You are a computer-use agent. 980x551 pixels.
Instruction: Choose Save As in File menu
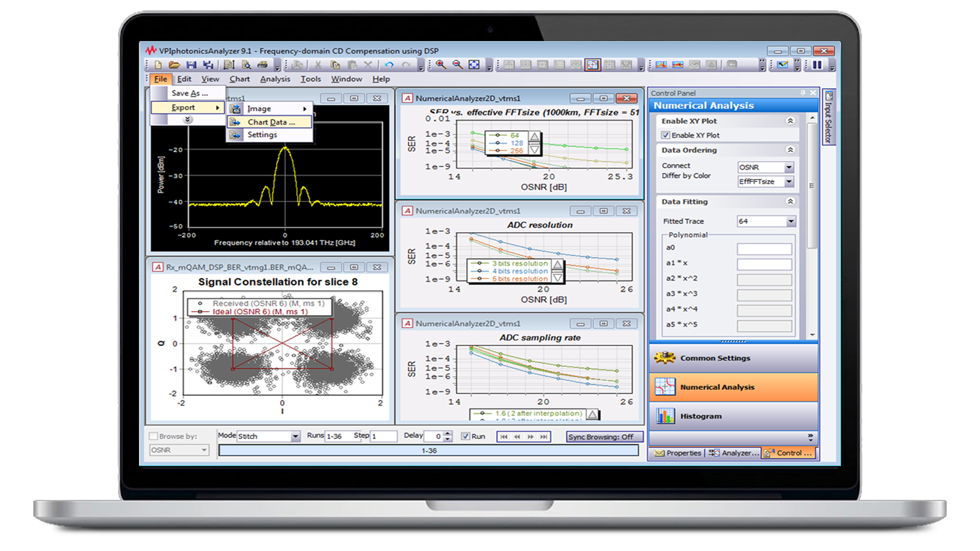click(189, 93)
